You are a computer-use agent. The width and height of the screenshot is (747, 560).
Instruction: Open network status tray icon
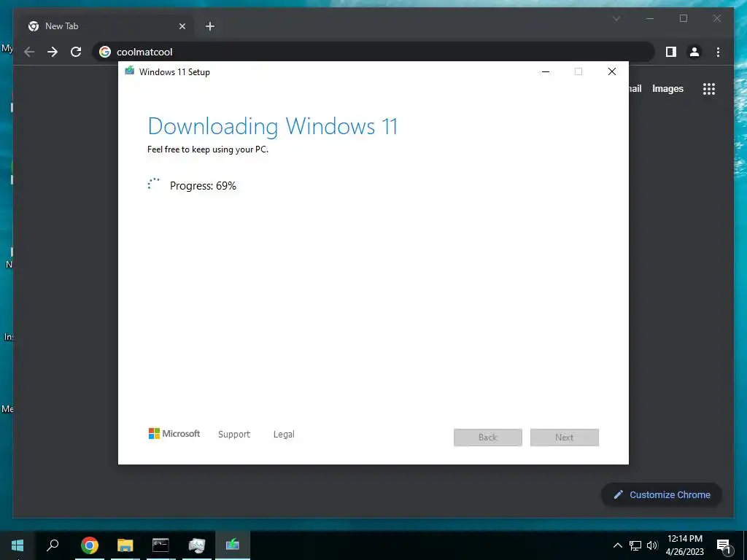[x=635, y=545]
